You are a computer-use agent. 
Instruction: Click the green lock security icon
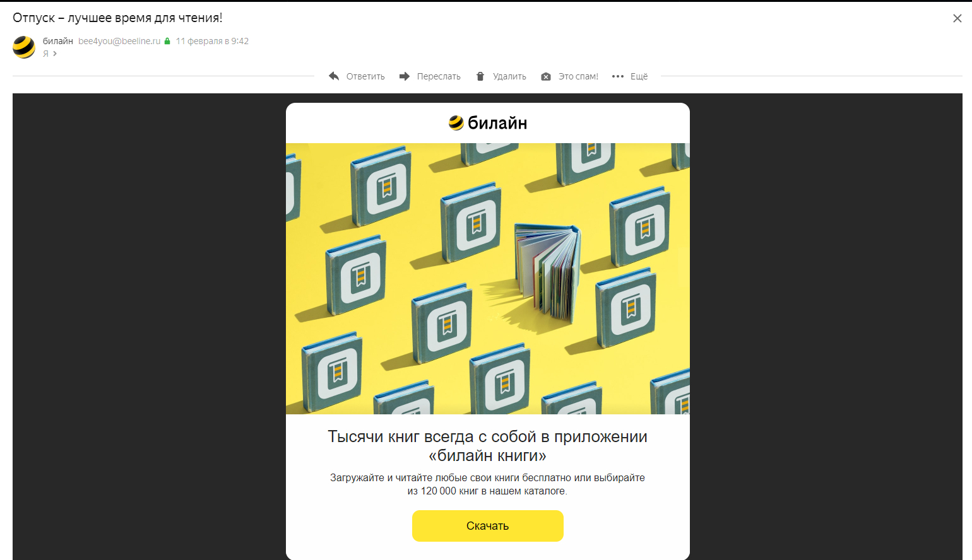(x=167, y=41)
